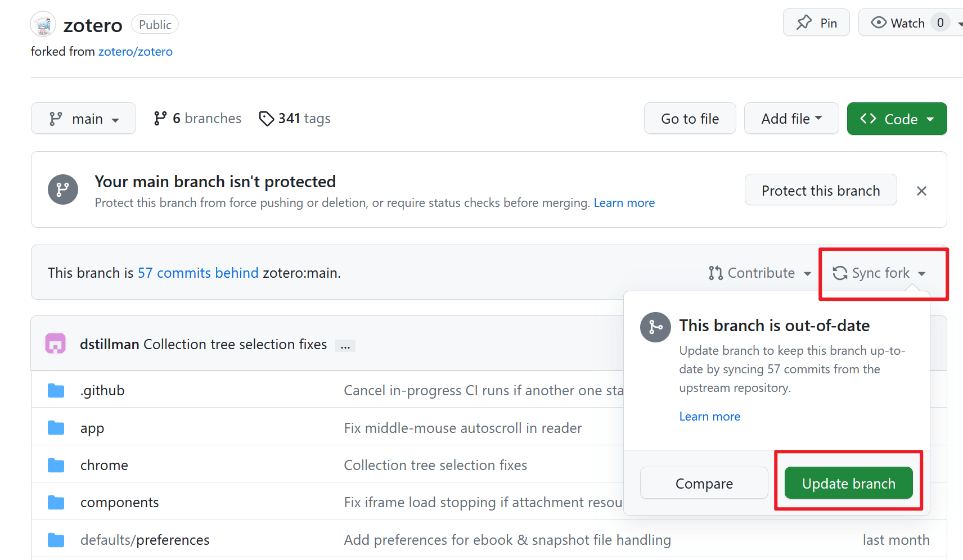Click the .github folder icon

tap(56, 390)
